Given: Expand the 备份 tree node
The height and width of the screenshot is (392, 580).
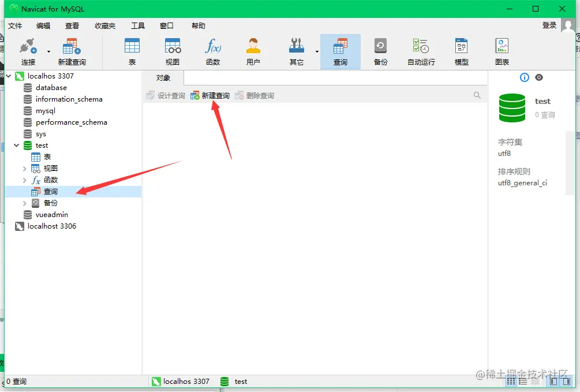Looking at the screenshot, I should tap(24, 203).
